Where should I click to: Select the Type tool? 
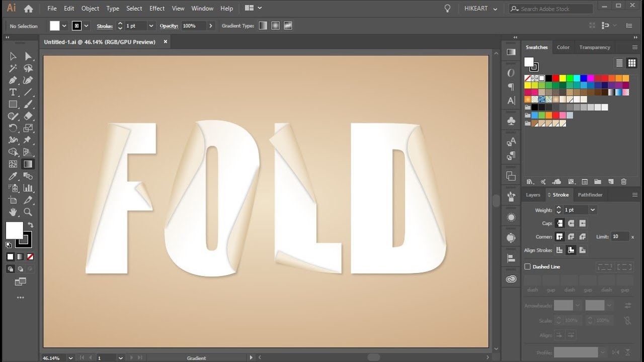coord(13,93)
